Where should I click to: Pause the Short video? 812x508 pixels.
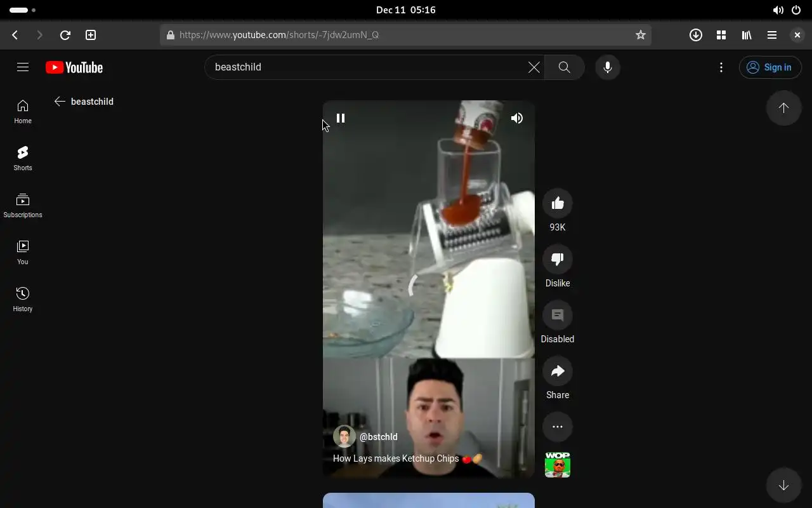tap(341, 118)
